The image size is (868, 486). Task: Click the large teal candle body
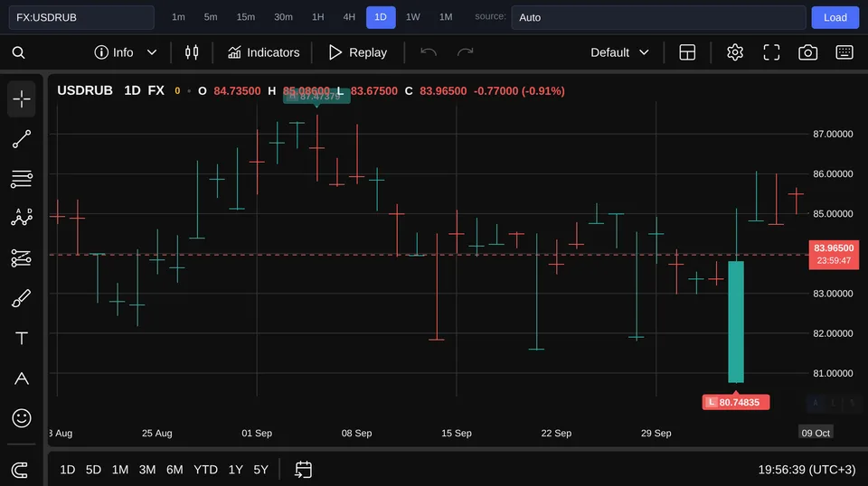736,322
